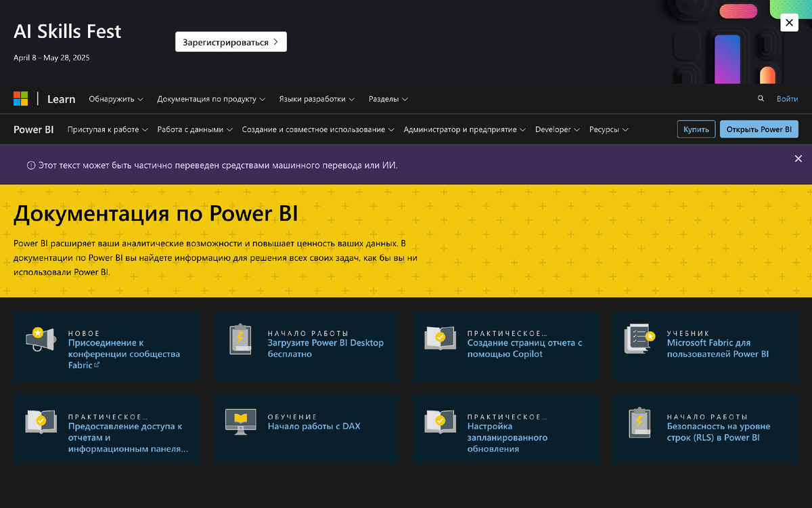This screenshot has height=508, width=812.
Task: Click the info icon in translation notice
Action: pos(30,165)
